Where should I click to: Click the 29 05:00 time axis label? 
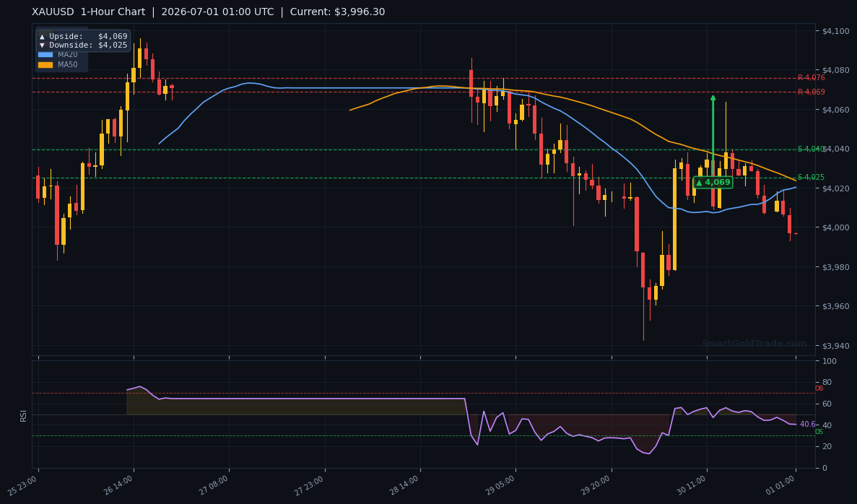[500, 485]
